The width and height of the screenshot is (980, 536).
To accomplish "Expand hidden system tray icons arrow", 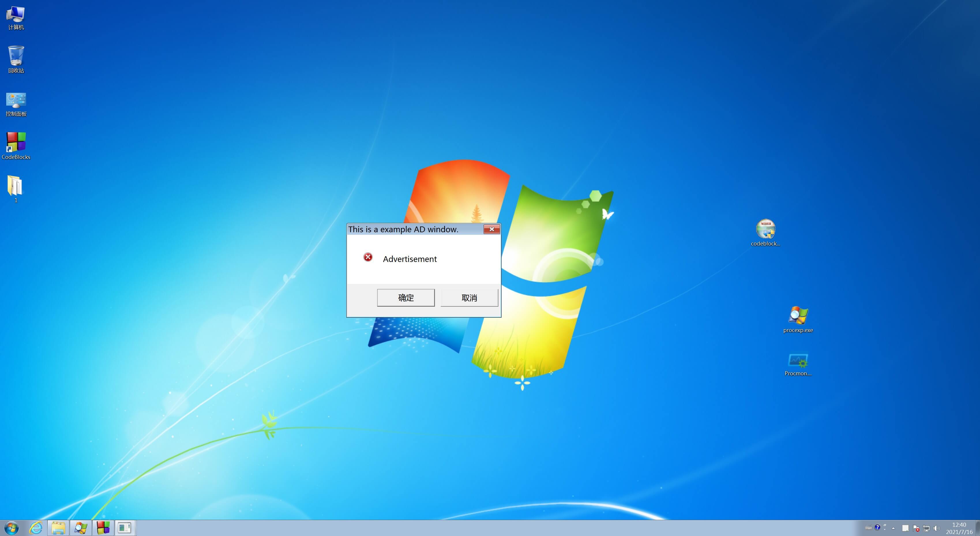I will coord(893,528).
